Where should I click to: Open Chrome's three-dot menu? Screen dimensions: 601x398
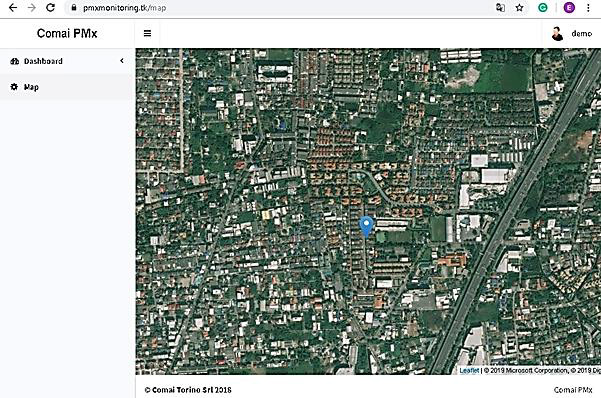click(588, 8)
